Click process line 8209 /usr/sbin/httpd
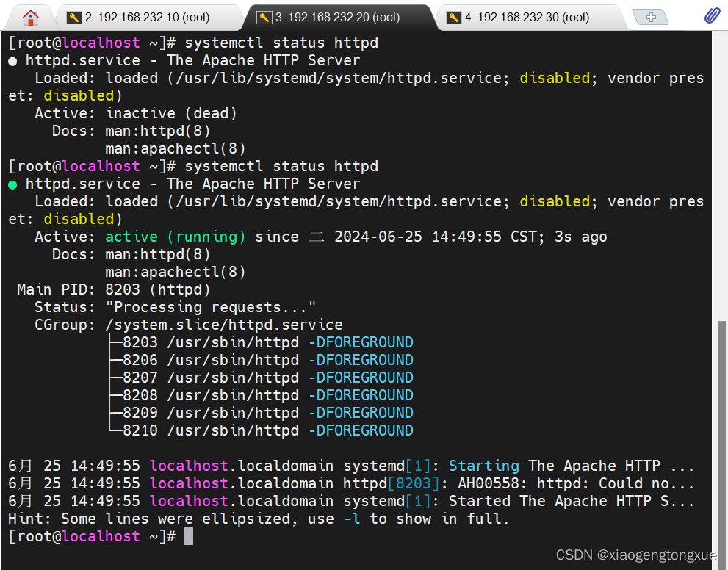The image size is (728, 570). point(261,413)
